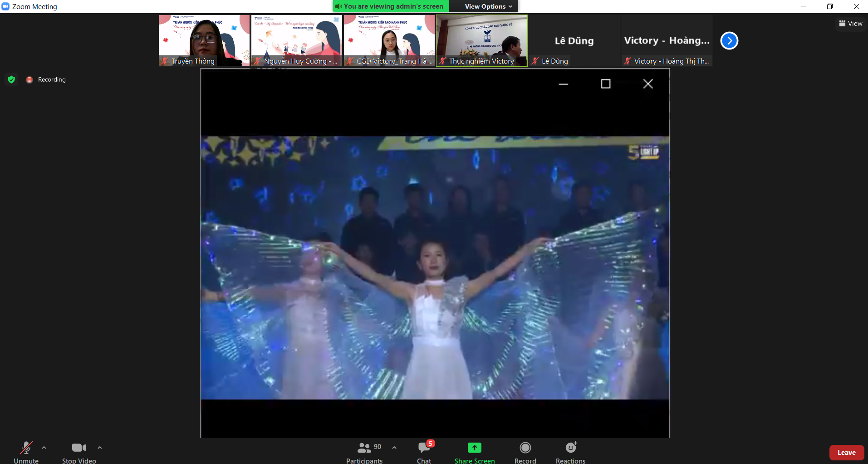Open the Chat panel
This screenshot has height=464, width=868.
tap(423, 451)
